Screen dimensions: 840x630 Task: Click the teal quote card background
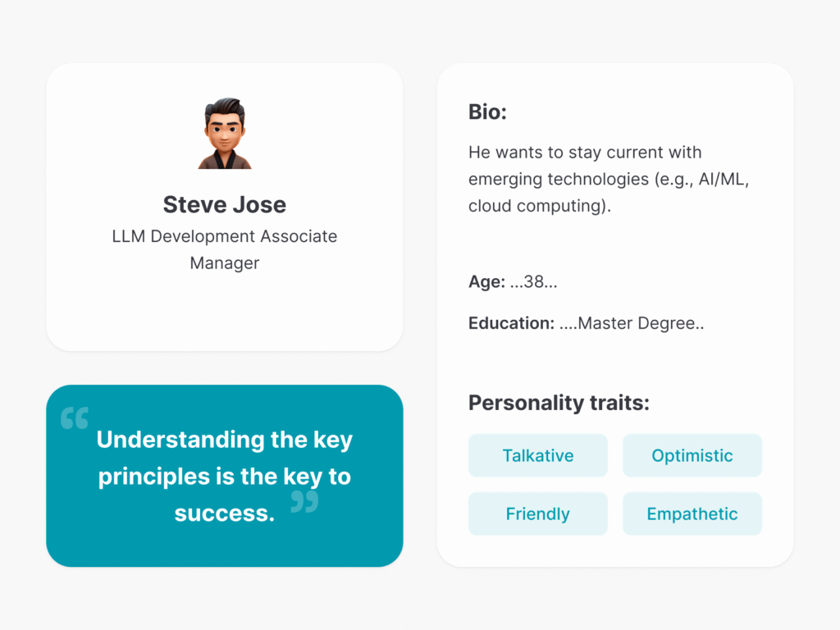coord(225,476)
